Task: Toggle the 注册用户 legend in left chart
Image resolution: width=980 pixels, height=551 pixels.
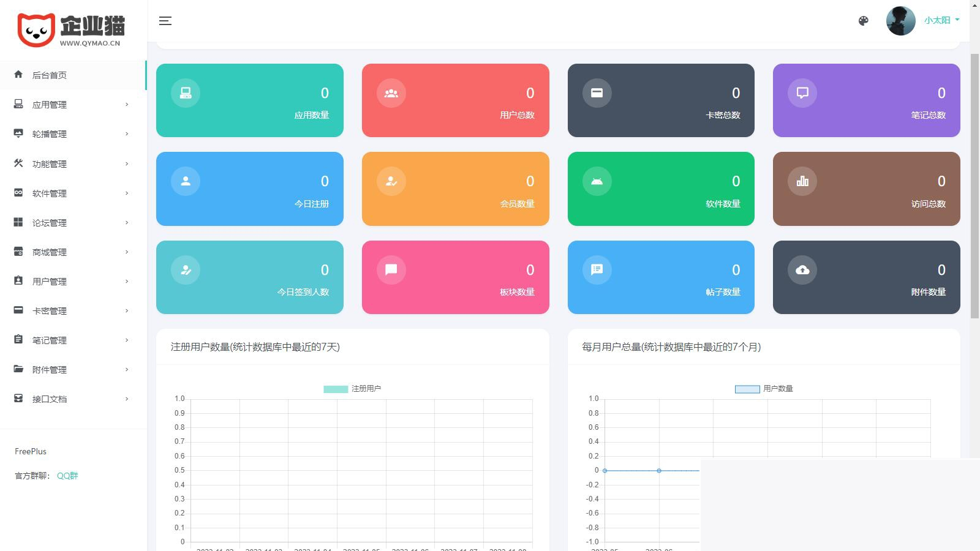Action: [352, 388]
